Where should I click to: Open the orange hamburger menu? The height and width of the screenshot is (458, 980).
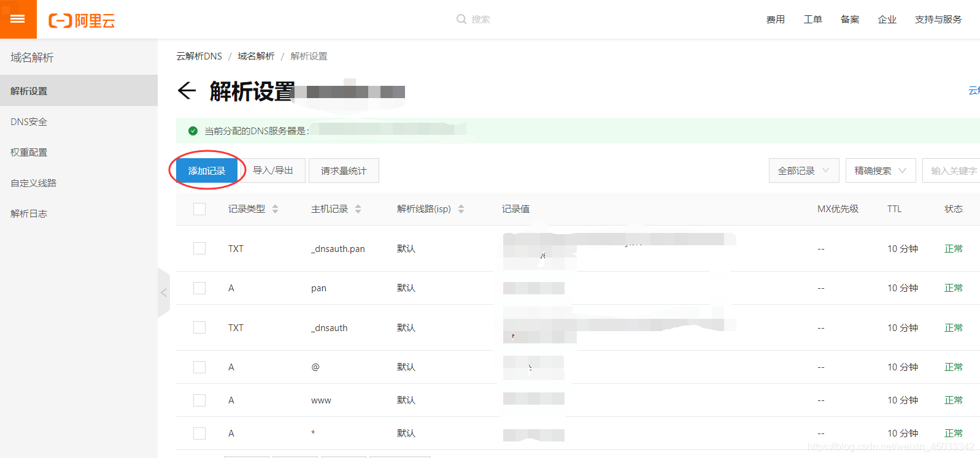pos(18,19)
